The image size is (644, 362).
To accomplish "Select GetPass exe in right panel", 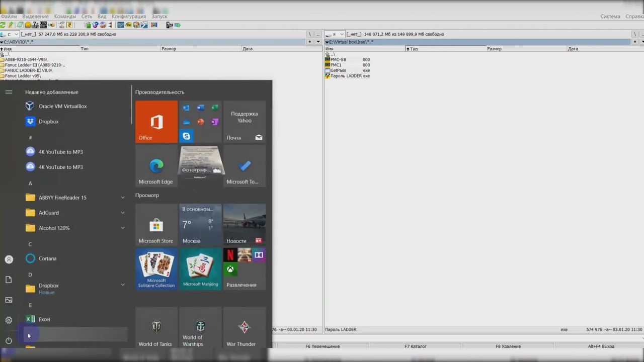I will [347, 71].
